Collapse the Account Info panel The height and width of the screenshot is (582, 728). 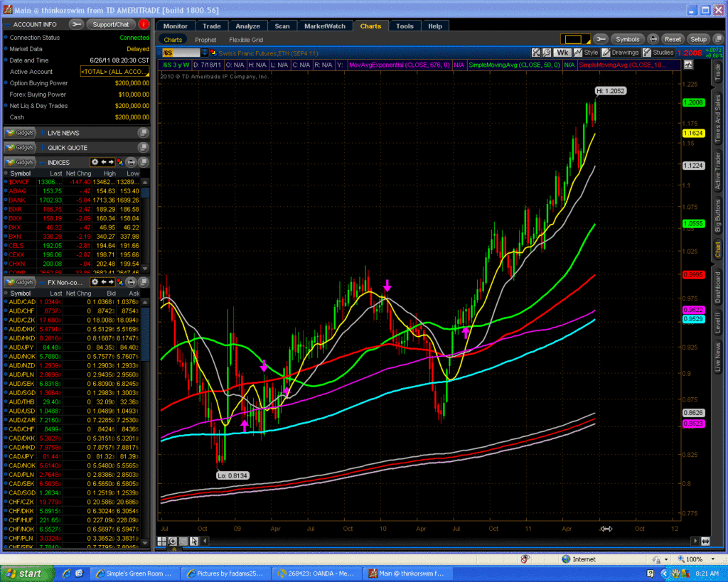(x=7, y=24)
